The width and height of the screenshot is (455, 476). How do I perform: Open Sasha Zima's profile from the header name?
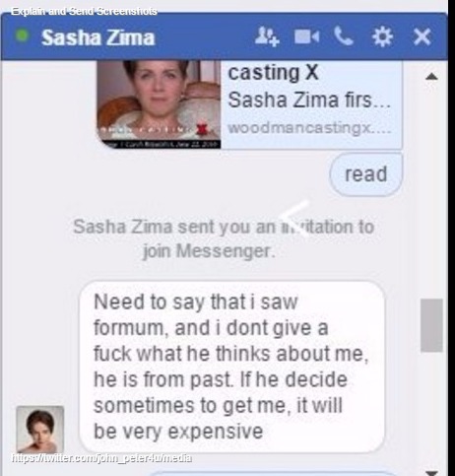[97, 37]
